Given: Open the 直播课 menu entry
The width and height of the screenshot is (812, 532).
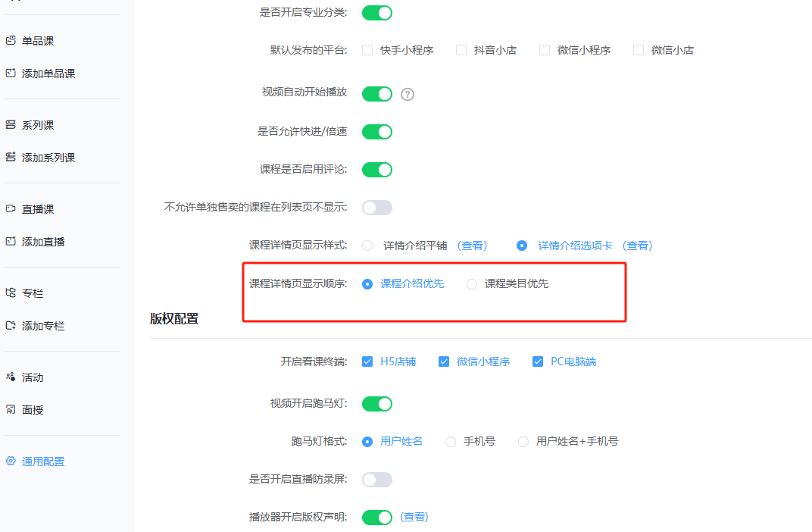Looking at the screenshot, I should pyautogui.click(x=38, y=209).
